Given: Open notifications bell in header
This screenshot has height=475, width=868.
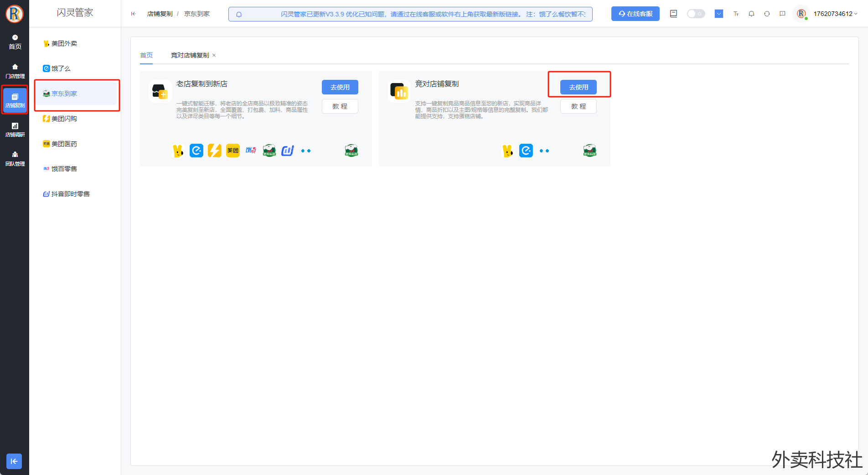Looking at the screenshot, I should click(x=751, y=14).
